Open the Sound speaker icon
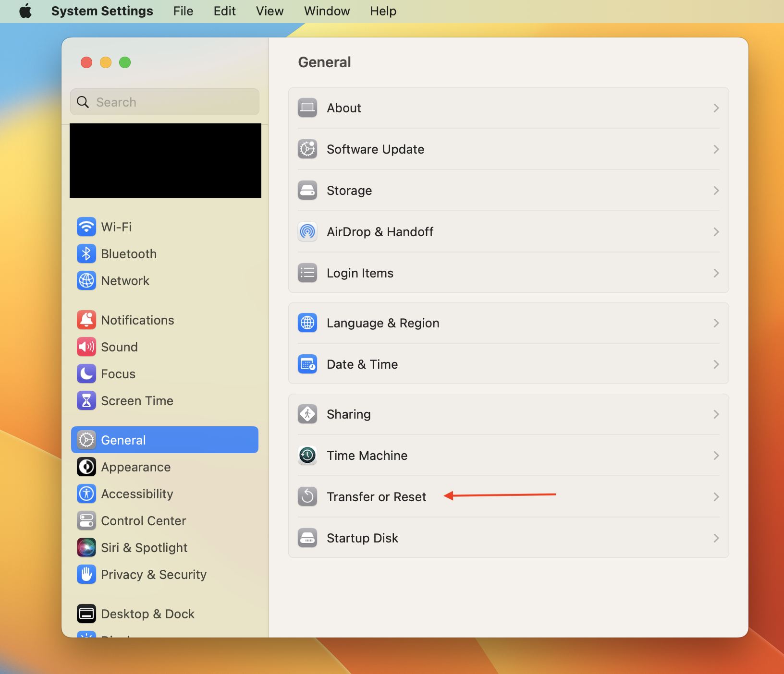The height and width of the screenshot is (674, 784). coord(86,347)
